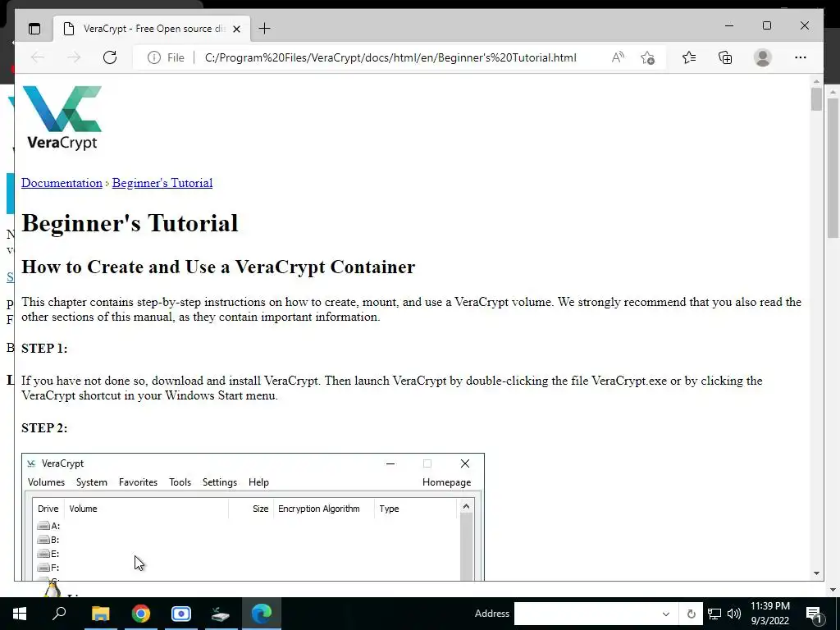Click the taskbar Address input field

point(586,614)
